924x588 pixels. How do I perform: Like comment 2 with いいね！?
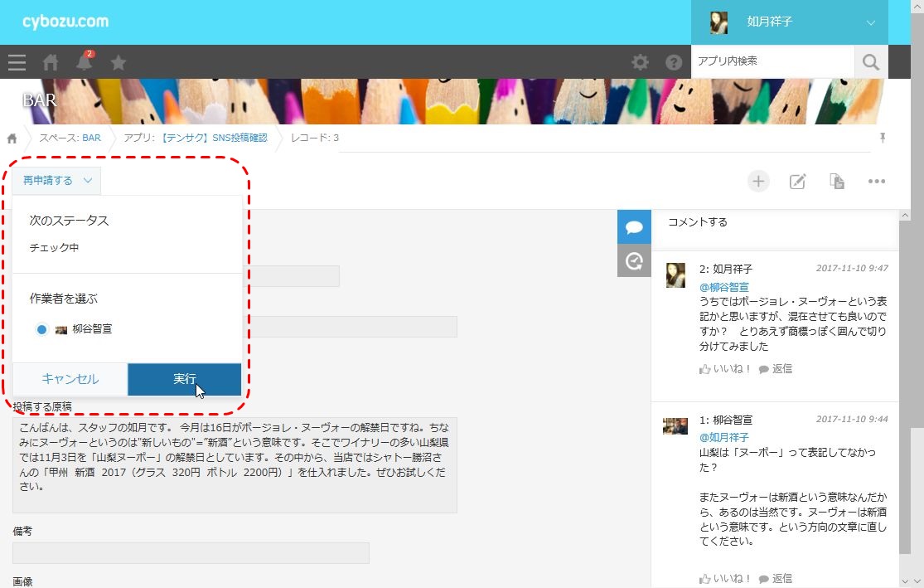point(725,369)
